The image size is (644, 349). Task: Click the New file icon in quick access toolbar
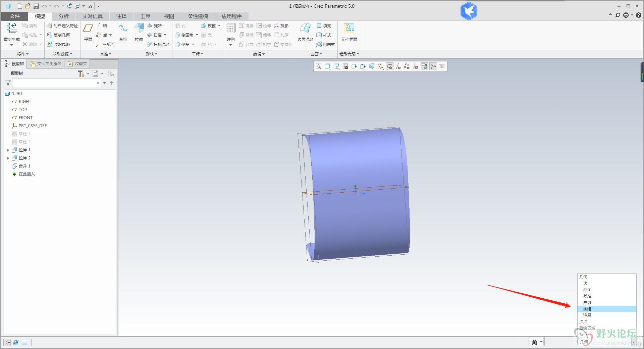[x=20, y=6]
